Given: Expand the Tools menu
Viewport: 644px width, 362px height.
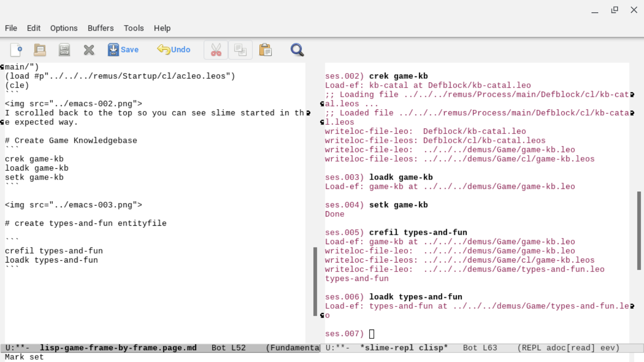Looking at the screenshot, I should (x=133, y=28).
